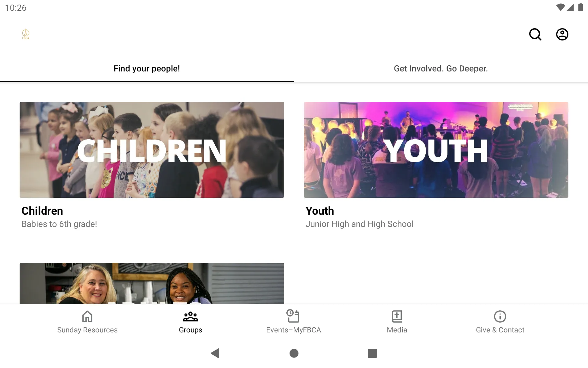Tap the Search icon
The width and height of the screenshot is (588, 368).
[536, 34]
